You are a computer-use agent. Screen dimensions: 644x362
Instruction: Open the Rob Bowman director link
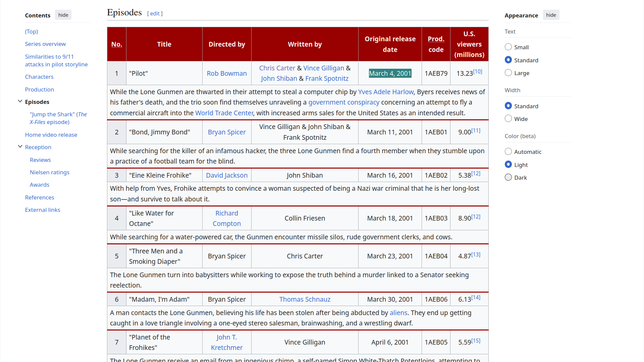(227, 73)
